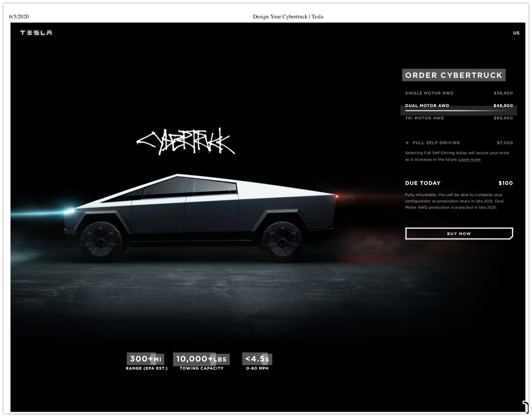
Task: Select the Dual Motor AWD option
Action: 459,106
